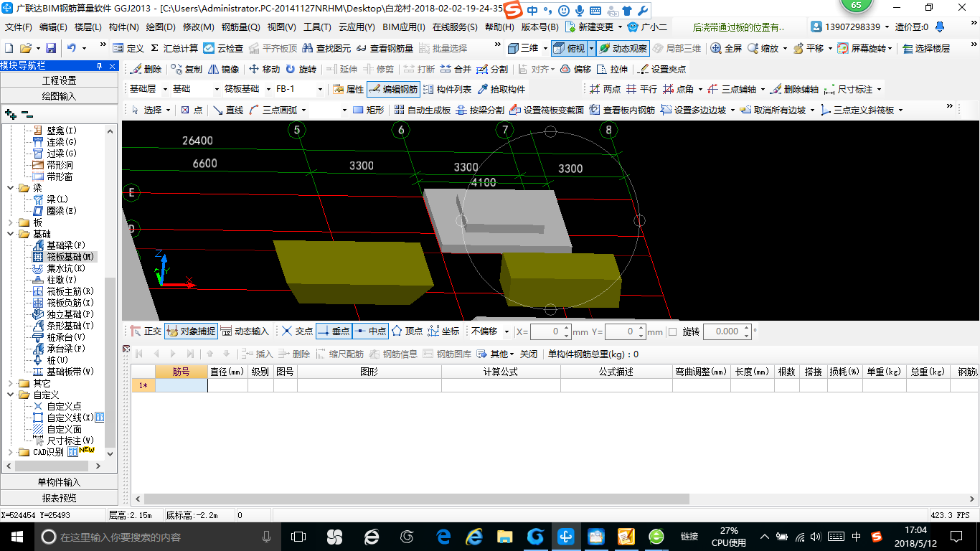Select the 镜像 mirror tool
The image size is (980, 551).
tap(223, 69)
